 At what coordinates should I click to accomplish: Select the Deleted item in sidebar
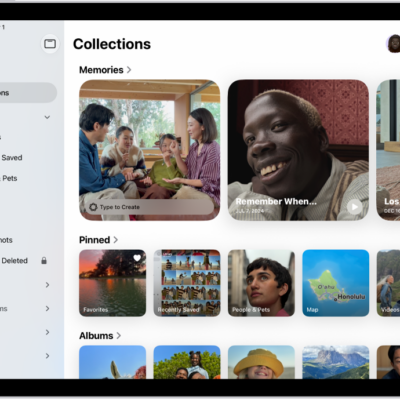[x=14, y=261]
